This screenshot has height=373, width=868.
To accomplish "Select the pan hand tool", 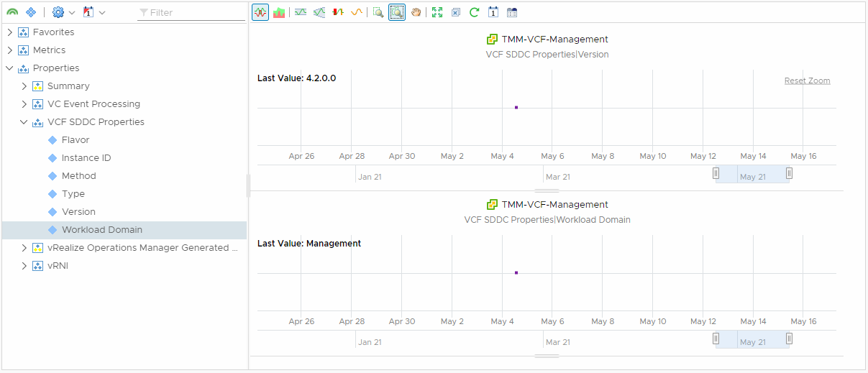I will point(416,12).
